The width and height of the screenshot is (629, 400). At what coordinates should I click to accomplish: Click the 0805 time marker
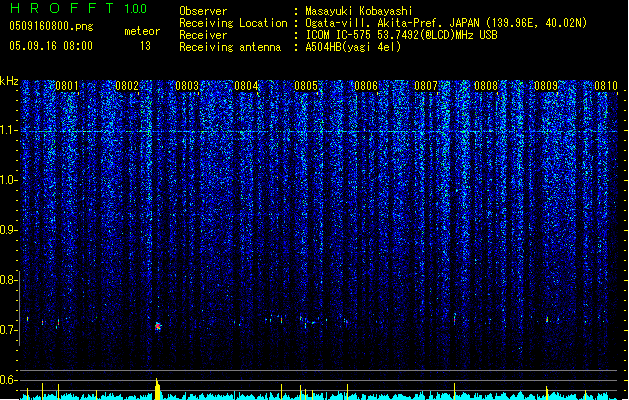(306, 86)
